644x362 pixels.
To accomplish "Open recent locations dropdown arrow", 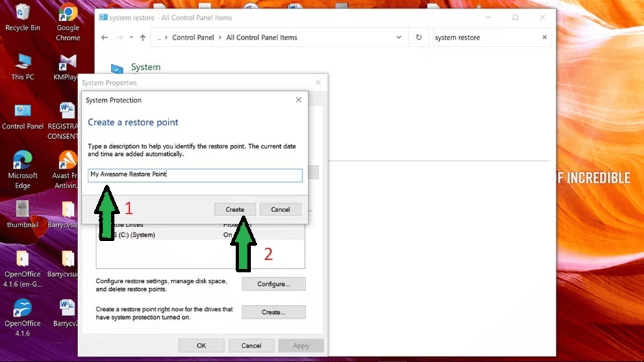I will tap(132, 38).
